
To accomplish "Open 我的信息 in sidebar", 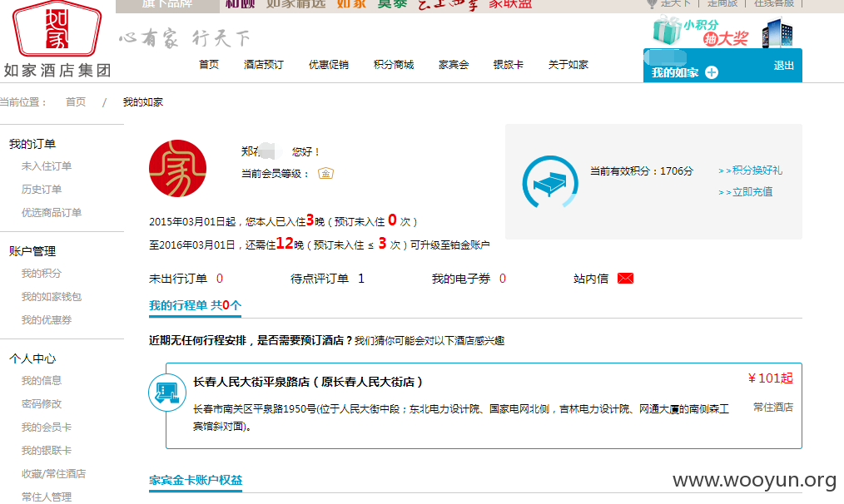I will tap(42, 380).
